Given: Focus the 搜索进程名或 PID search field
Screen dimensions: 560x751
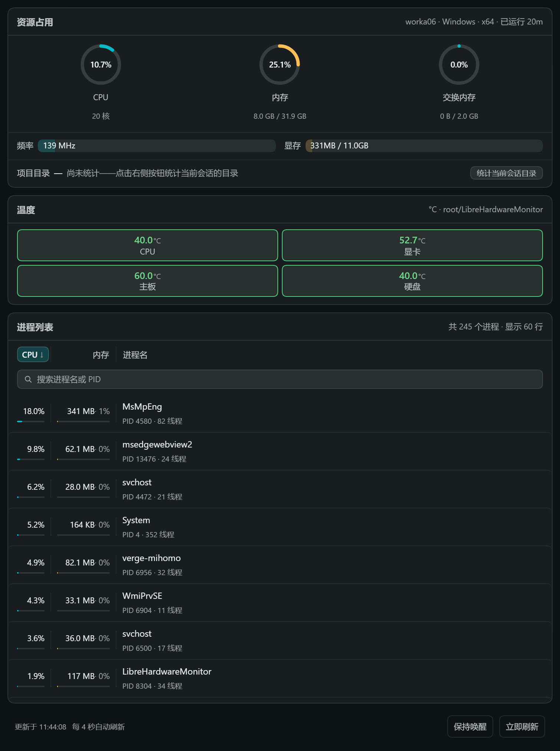Looking at the screenshot, I should coord(280,379).
